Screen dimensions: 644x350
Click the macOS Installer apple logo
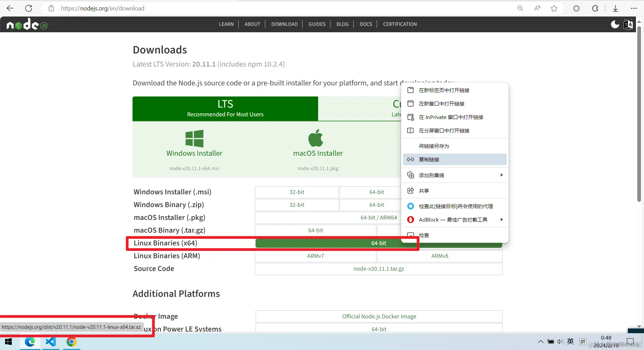[x=316, y=138]
